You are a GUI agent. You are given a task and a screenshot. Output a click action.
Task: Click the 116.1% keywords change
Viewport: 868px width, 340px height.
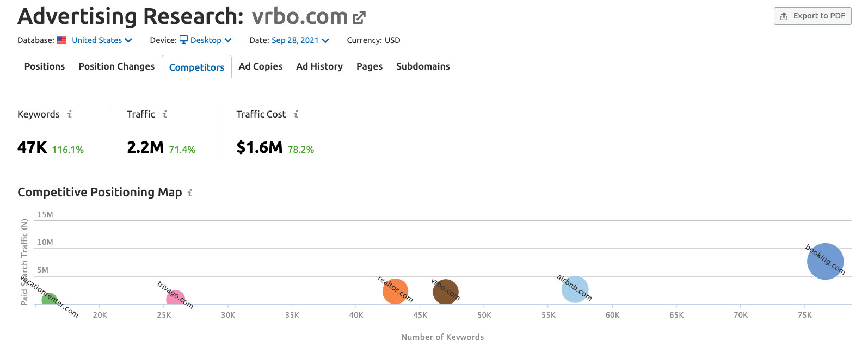coord(68,150)
